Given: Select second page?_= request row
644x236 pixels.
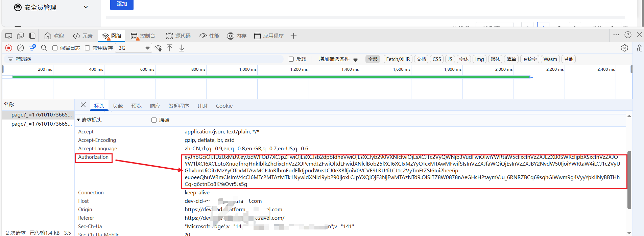Looking at the screenshot, I should pos(38,124).
